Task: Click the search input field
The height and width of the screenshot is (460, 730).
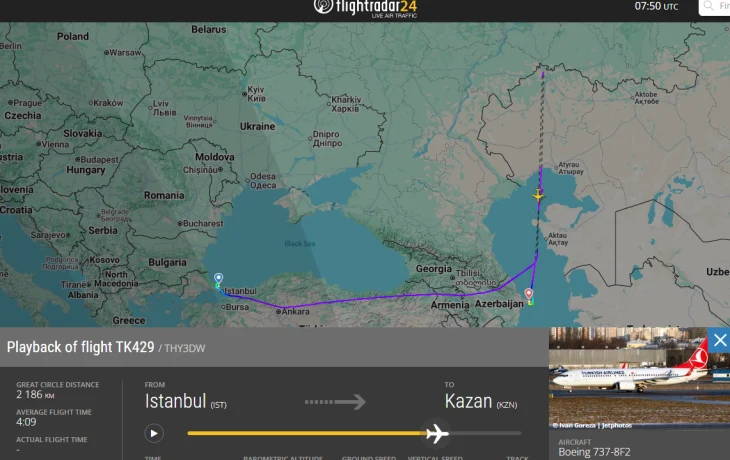Action: [715, 7]
